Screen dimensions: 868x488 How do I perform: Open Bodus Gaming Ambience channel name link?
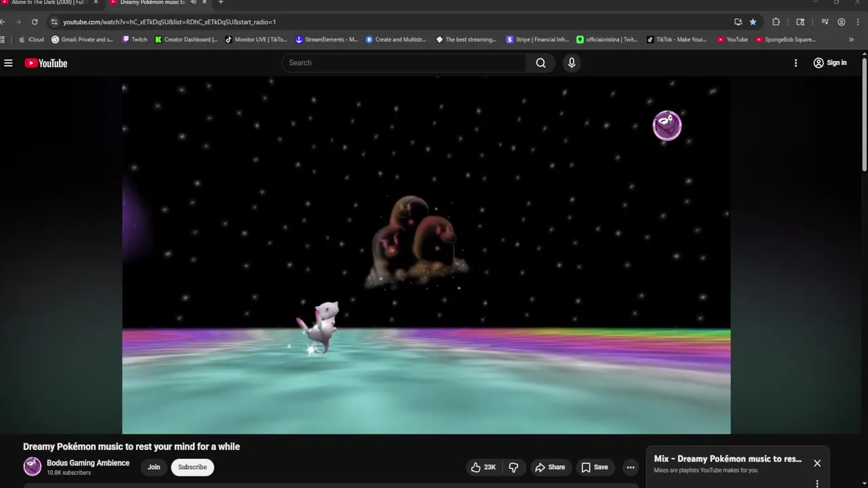click(88, 463)
